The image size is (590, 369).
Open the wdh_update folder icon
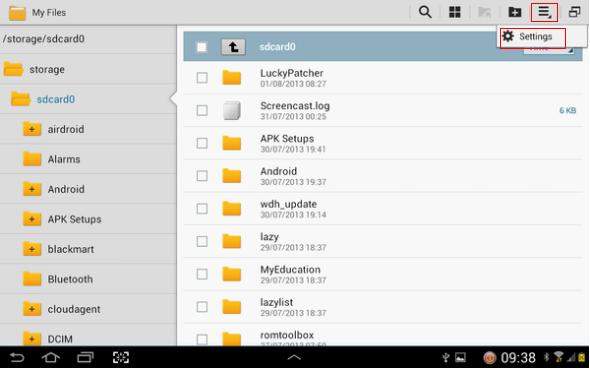231,209
